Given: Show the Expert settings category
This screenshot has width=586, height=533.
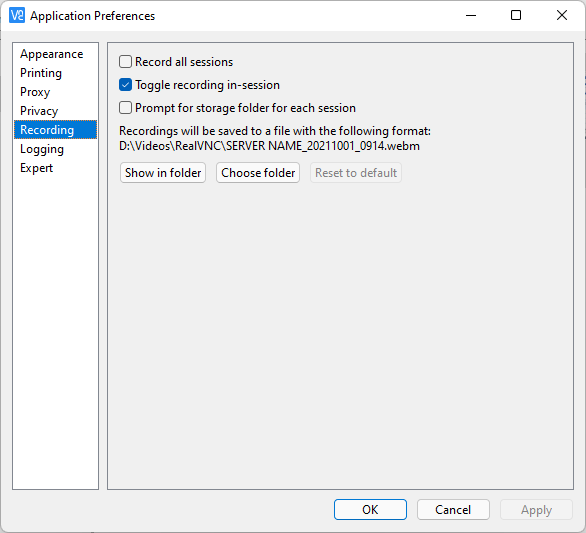Looking at the screenshot, I should tap(36, 168).
